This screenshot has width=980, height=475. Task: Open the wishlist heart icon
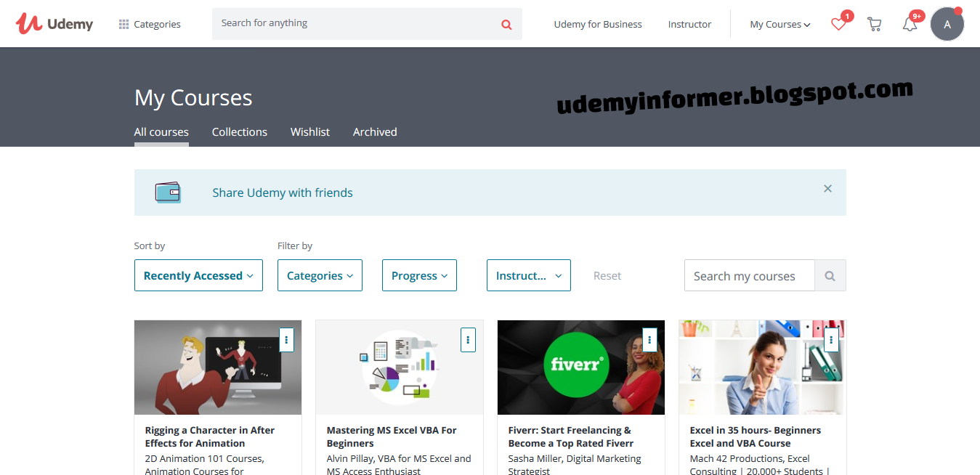point(837,24)
